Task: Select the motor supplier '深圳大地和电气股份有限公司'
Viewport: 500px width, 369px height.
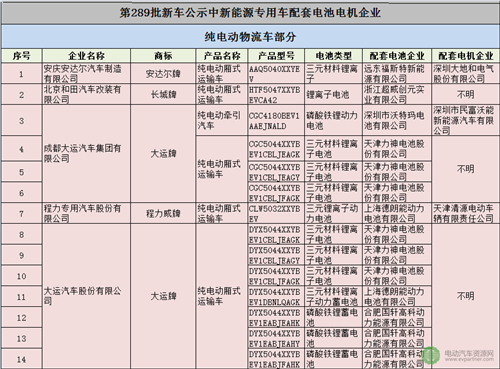Action: tap(465, 74)
